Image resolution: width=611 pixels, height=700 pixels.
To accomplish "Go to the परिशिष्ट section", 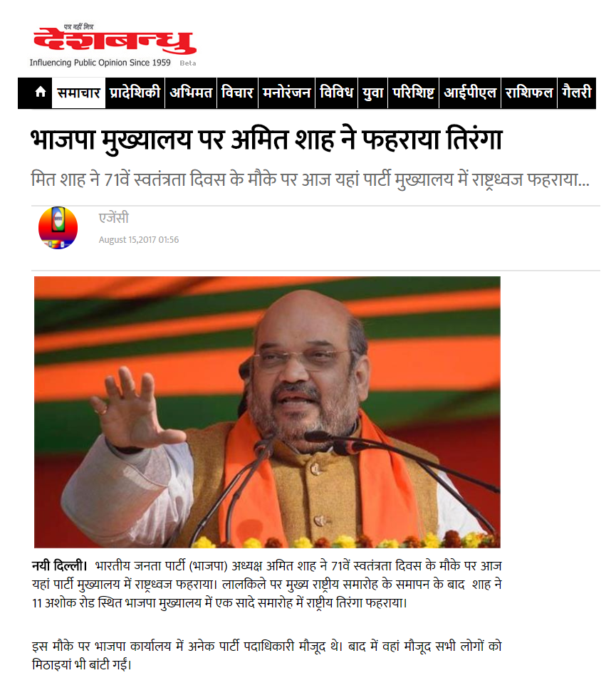I will 413,93.
